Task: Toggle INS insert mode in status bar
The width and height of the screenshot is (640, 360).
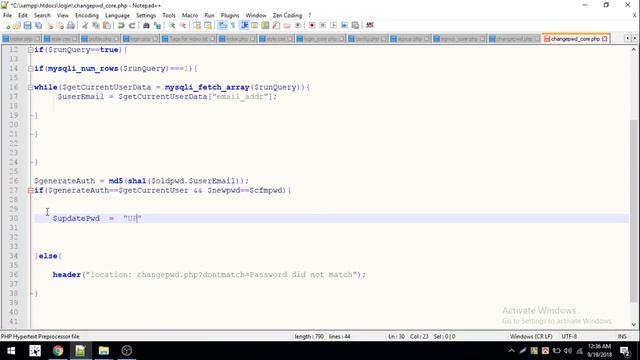Action: [x=622, y=336]
